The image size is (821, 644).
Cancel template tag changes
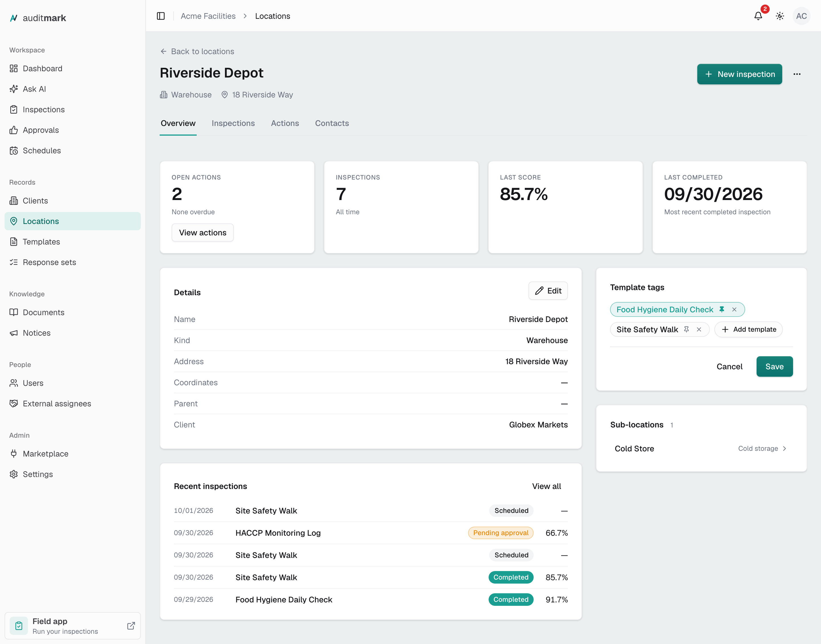pos(729,366)
